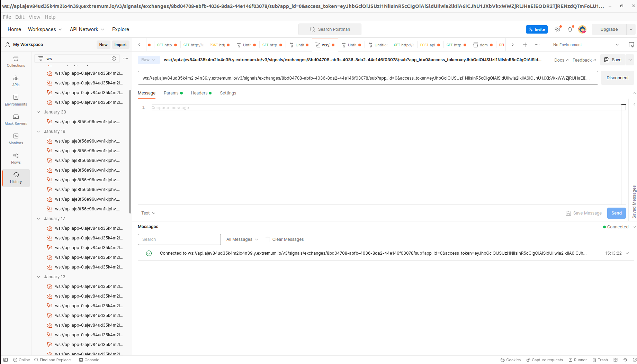Click the Messages search field
The height and width of the screenshot is (364, 637).
pos(179,239)
